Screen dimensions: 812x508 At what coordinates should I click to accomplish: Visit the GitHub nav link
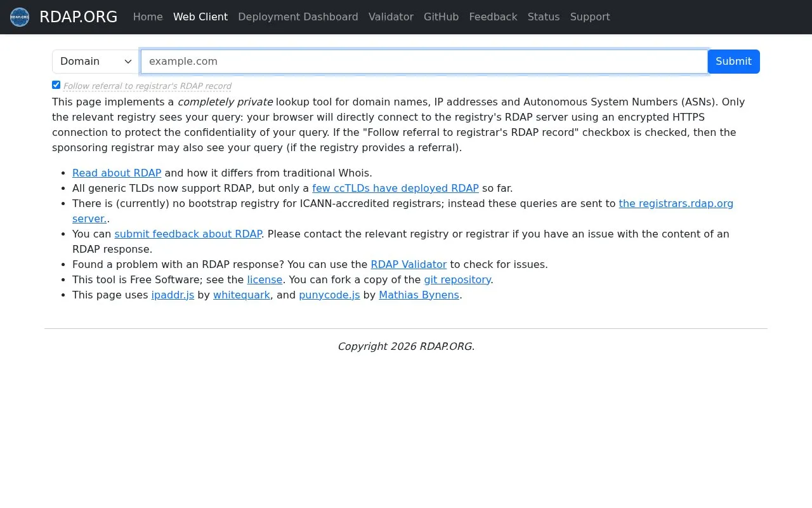442,17
